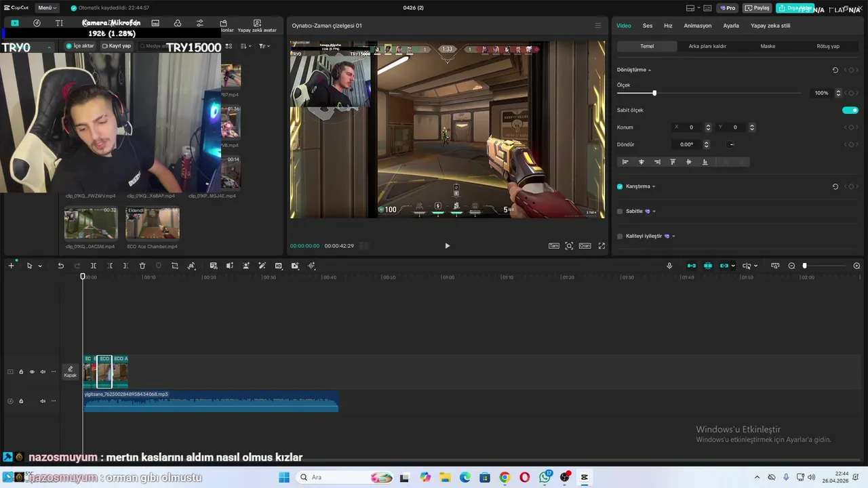Click the Kayıt yap button

click(x=116, y=46)
